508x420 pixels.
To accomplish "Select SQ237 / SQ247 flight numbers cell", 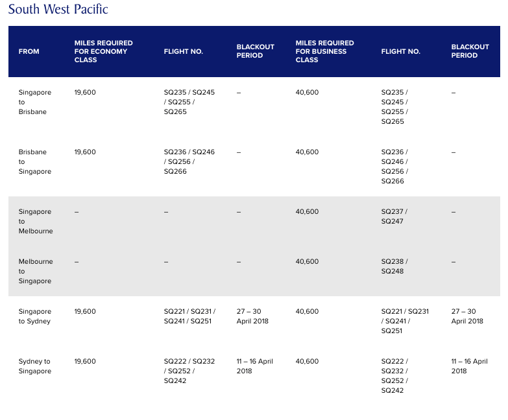I will pos(394,216).
